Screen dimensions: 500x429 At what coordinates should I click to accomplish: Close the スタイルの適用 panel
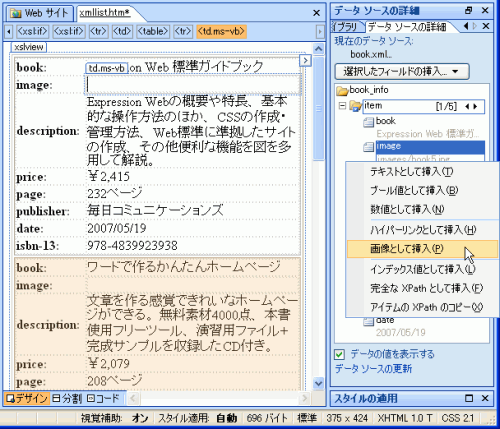click(x=485, y=398)
